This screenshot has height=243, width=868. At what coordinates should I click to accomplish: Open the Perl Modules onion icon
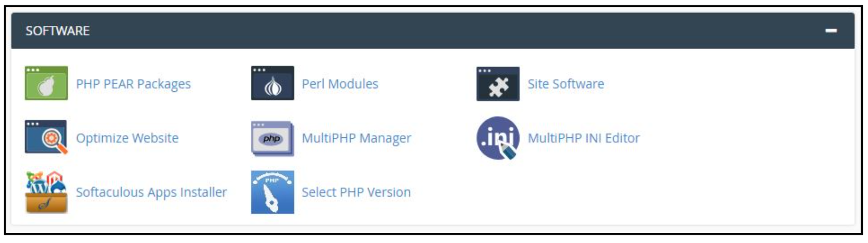point(272,83)
